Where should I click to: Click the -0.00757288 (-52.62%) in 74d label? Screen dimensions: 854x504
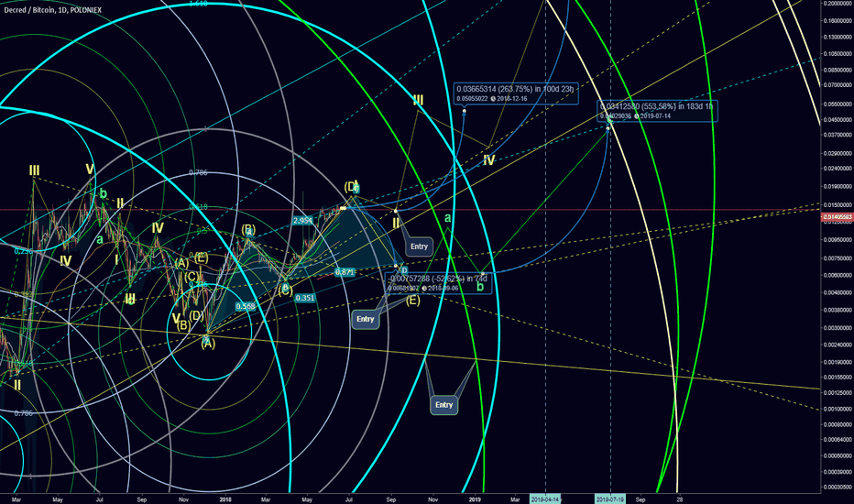[x=438, y=279]
